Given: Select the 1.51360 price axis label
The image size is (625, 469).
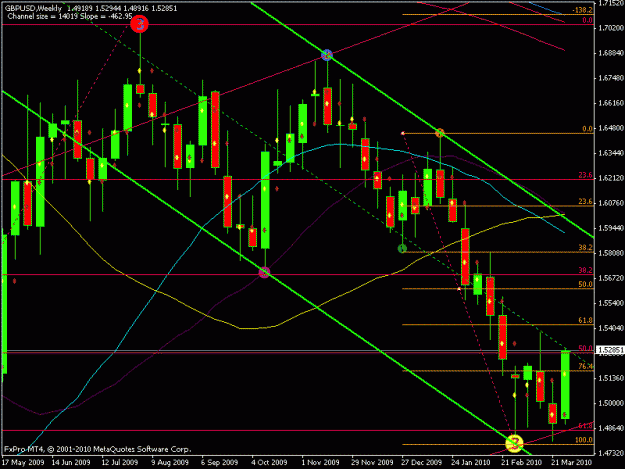Looking at the screenshot, I should pyautogui.click(x=611, y=378).
